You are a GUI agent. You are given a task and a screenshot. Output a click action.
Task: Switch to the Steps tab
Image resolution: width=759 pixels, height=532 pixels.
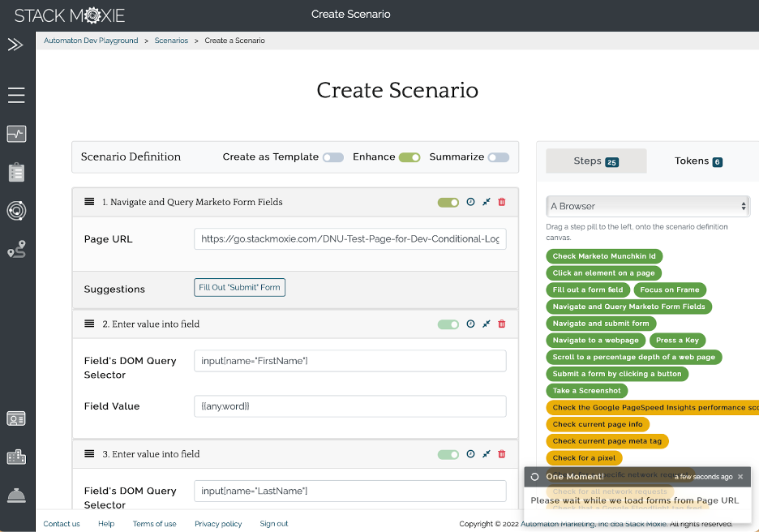pos(596,161)
